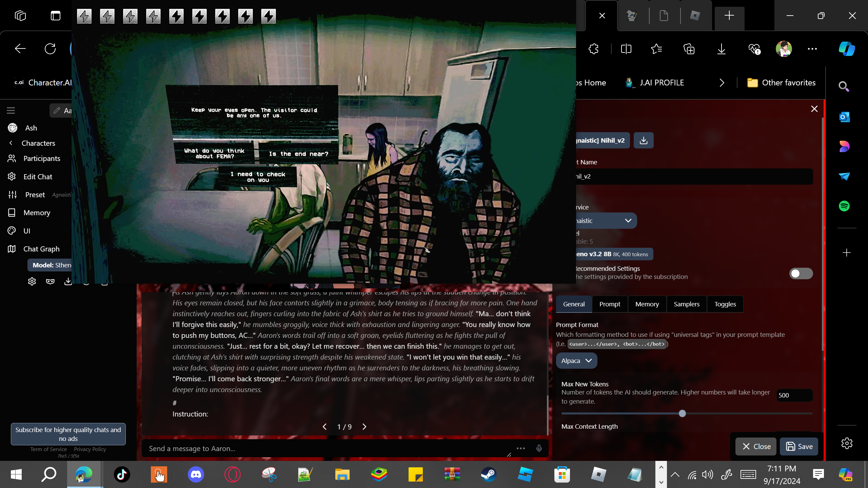The width and height of the screenshot is (868, 488).
Task: Click the mask icon below Model label
Action: click(50, 281)
